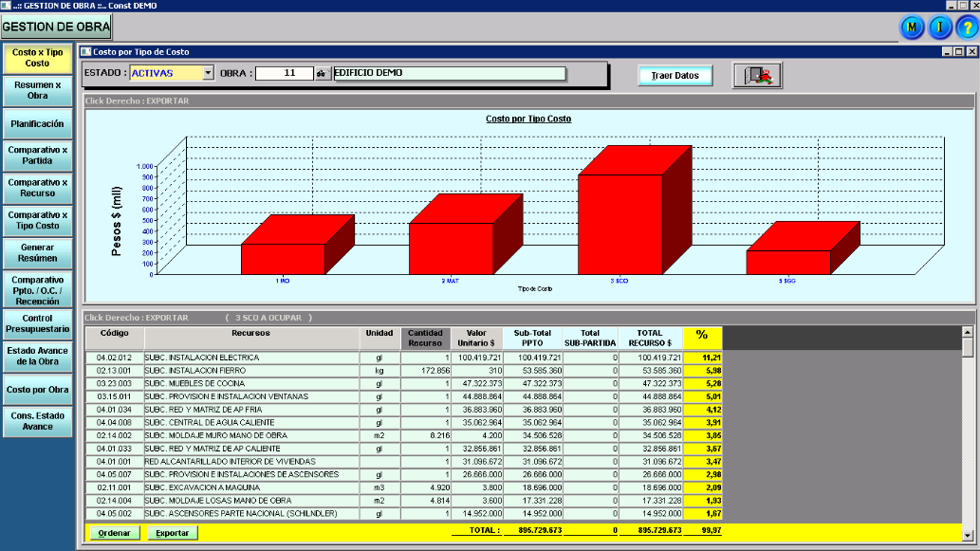The width and height of the screenshot is (980, 551).
Task: Click the yellow % column header
Action: (702, 337)
